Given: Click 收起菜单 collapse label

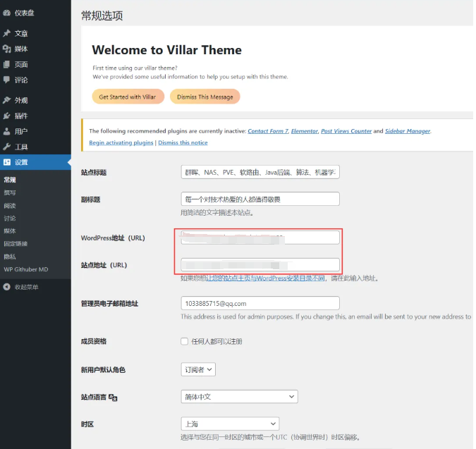Looking at the screenshot, I should coord(26,287).
